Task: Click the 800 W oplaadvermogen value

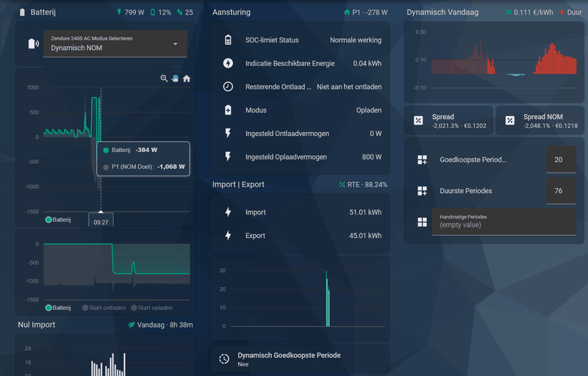Action: pos(372,157)
